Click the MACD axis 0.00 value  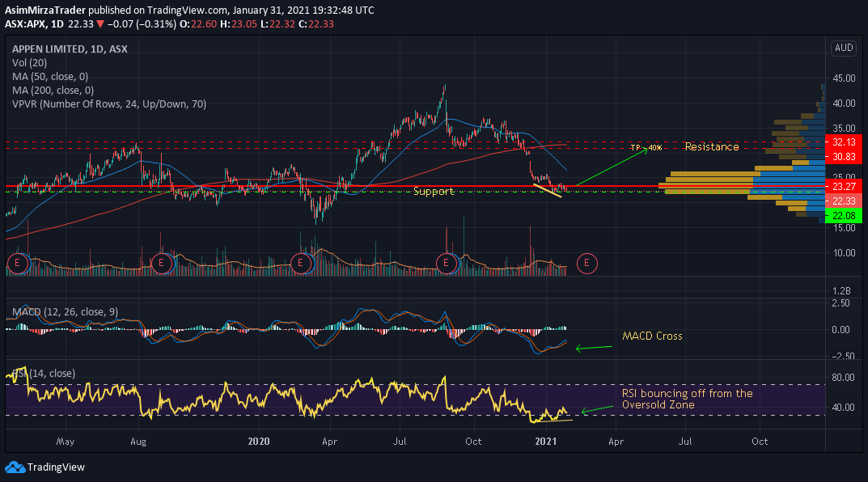(840, 330)
